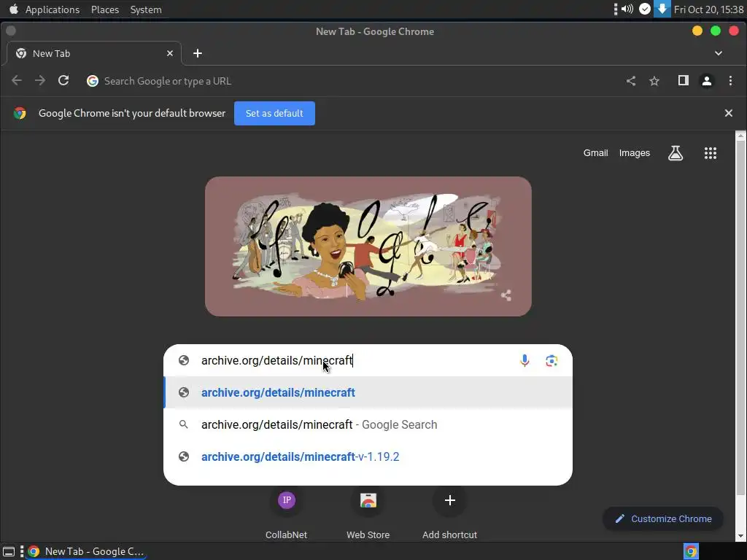Image resolution: width=747 pixels, height=560 pixels.
Task: Click inside the search box text archive.org/details/minecraft
Action: [276, 360]
